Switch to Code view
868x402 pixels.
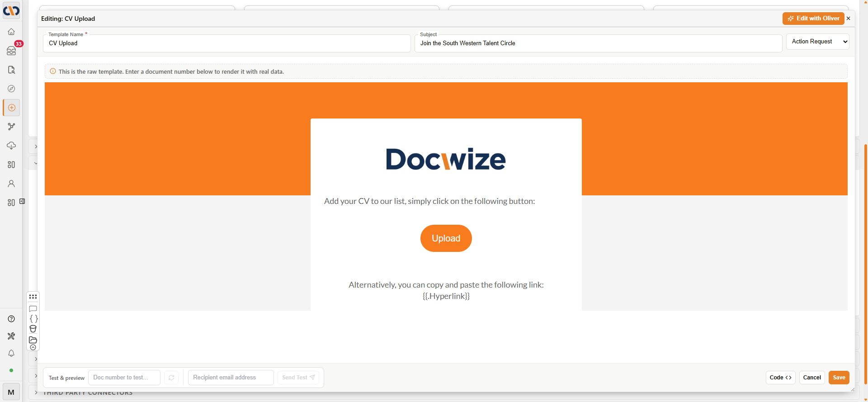coord(781,378)
